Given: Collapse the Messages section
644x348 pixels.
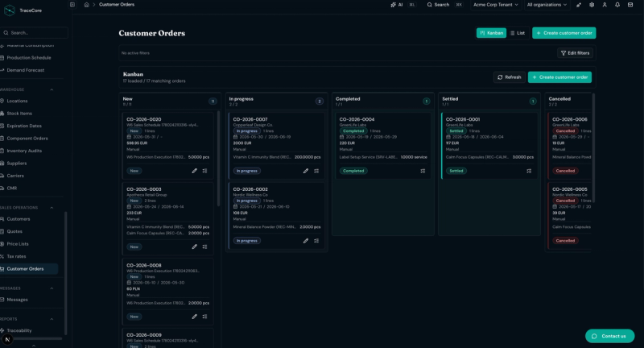Looking at the screenshot, I should point(52,288).
